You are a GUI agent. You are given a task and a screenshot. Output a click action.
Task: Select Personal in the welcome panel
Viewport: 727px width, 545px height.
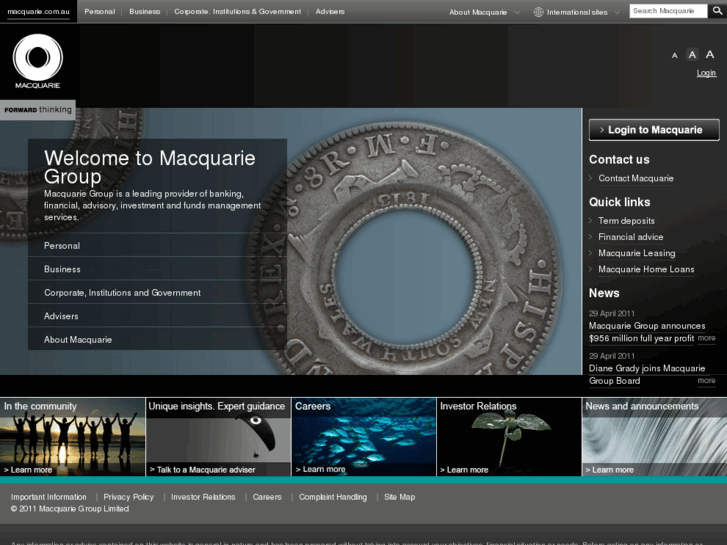[157, 246]
